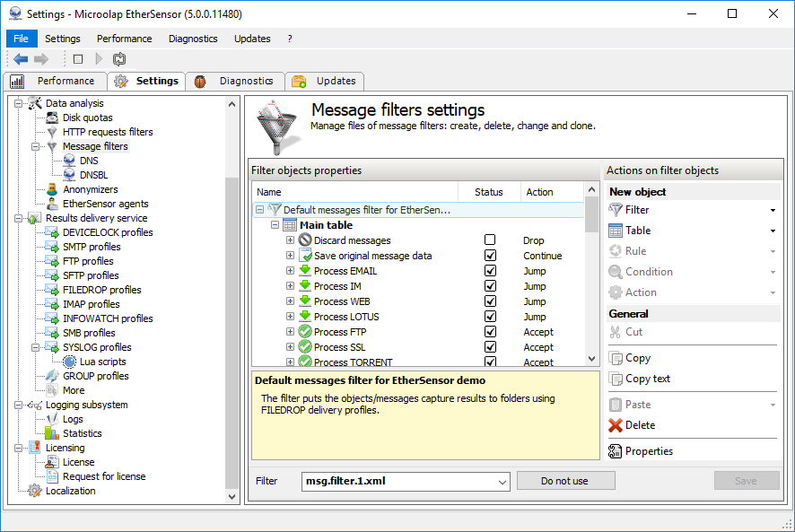Toggle the Process EMAIL status checkbox
This screenshot has height=532, width=795.
pos(490,270)
